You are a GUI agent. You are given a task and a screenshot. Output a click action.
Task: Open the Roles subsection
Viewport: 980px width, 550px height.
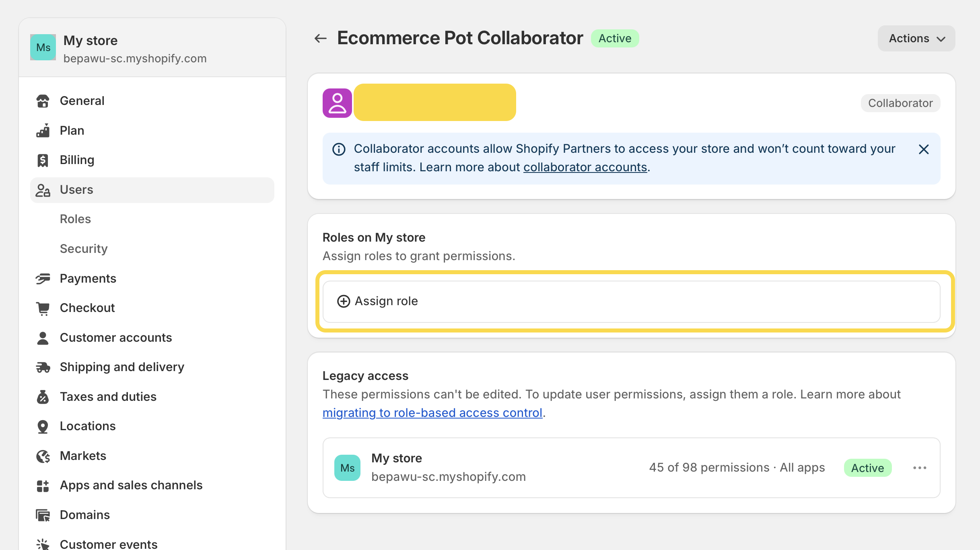click(x=75, y=219)
